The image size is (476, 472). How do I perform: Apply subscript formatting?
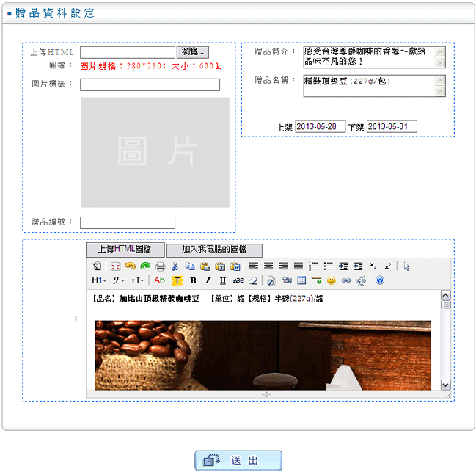(373, 266)
